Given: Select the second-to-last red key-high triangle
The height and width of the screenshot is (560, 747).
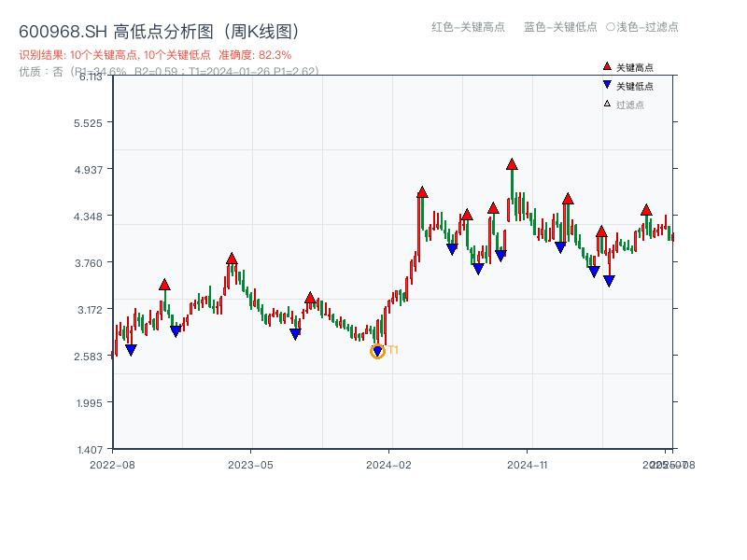Looking at the screenshot, I should pos(601,231).
